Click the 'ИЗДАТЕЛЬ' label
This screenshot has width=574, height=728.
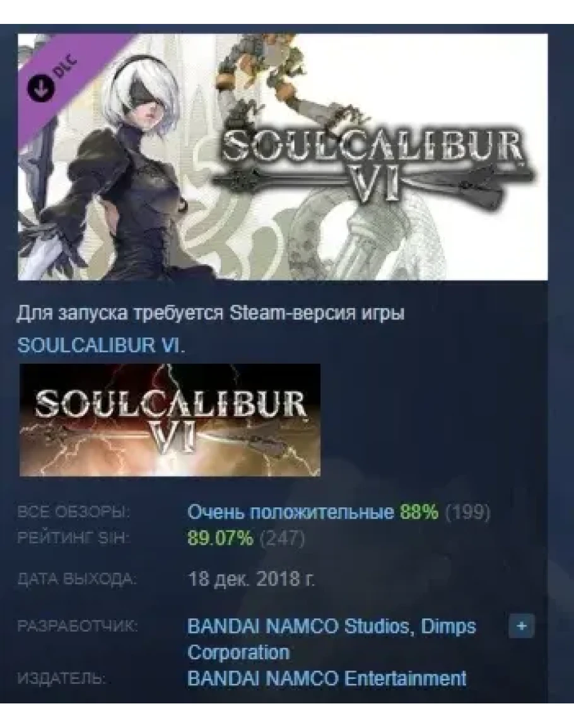point(61,679)
